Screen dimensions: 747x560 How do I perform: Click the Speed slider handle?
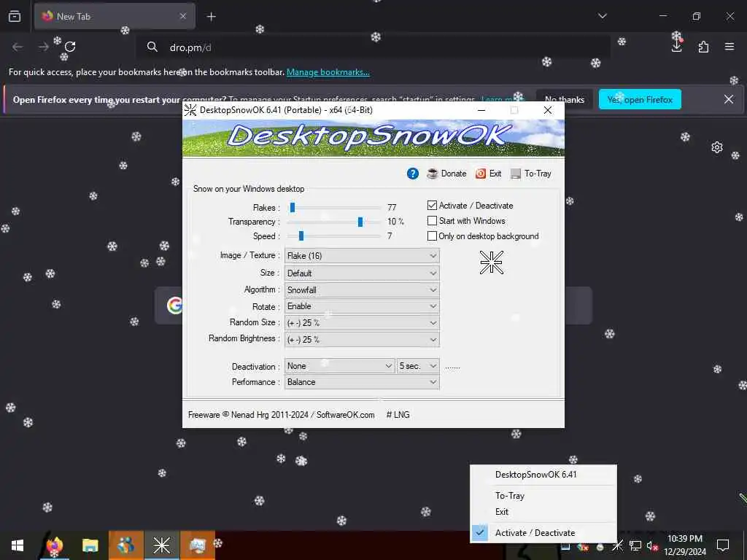[x=301, y=236]
